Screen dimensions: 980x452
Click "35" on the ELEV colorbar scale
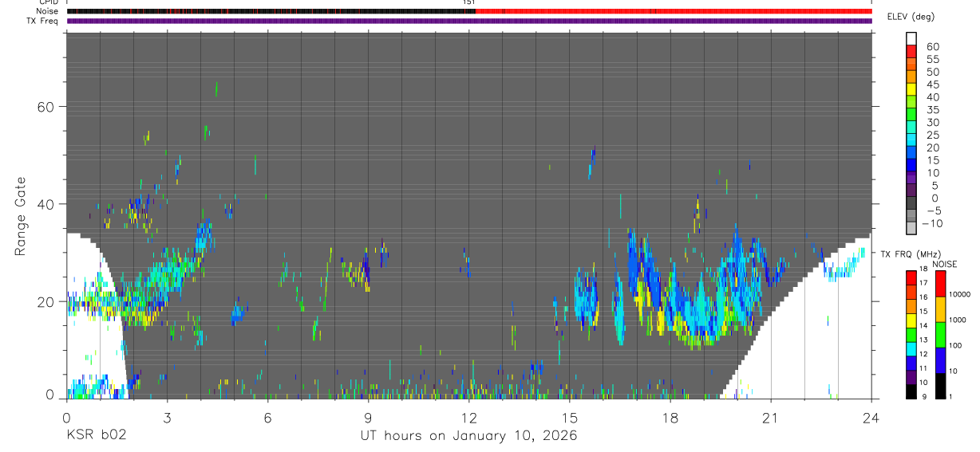pyautogui.click(x=932, y=110)
